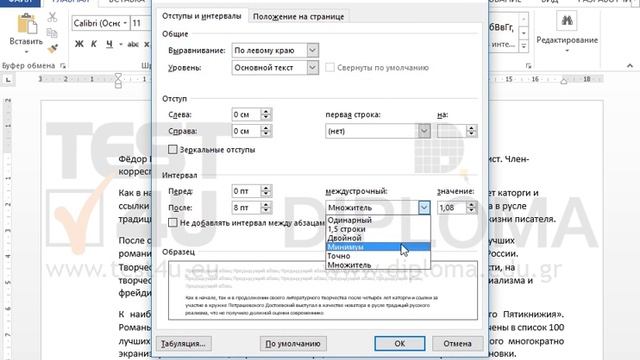Click the right indent marker on ruler
The width and height of the screenshot is (640, 360).
point(564,81)
